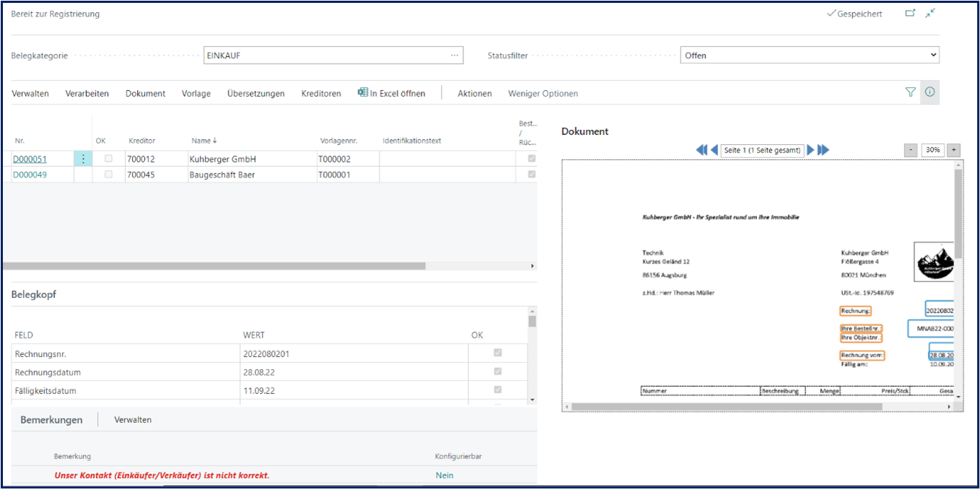Toggle the info pane icon

pos(929,92)
